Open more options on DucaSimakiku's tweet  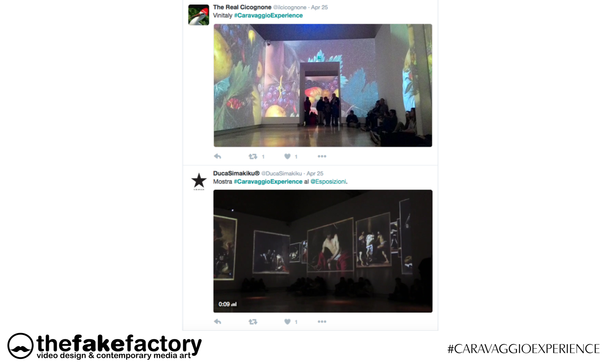pyautogui.click(x=322, y=322)
